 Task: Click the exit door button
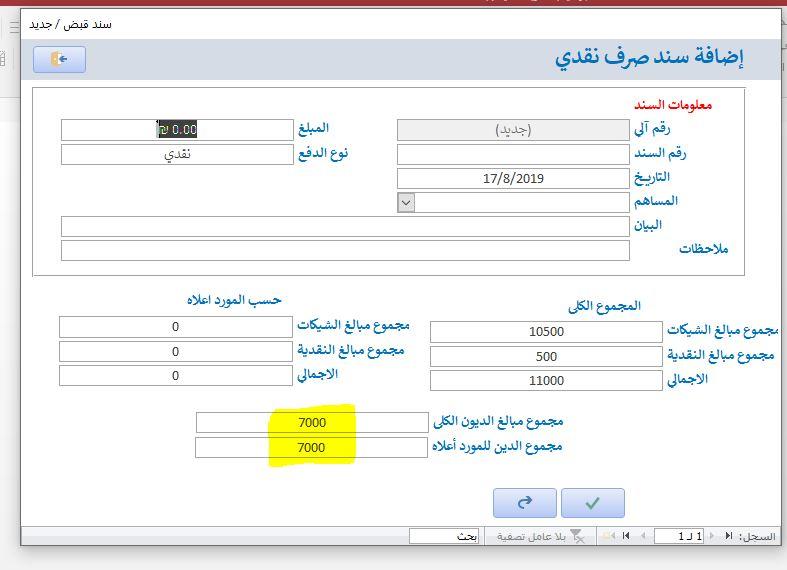point(59,60)
